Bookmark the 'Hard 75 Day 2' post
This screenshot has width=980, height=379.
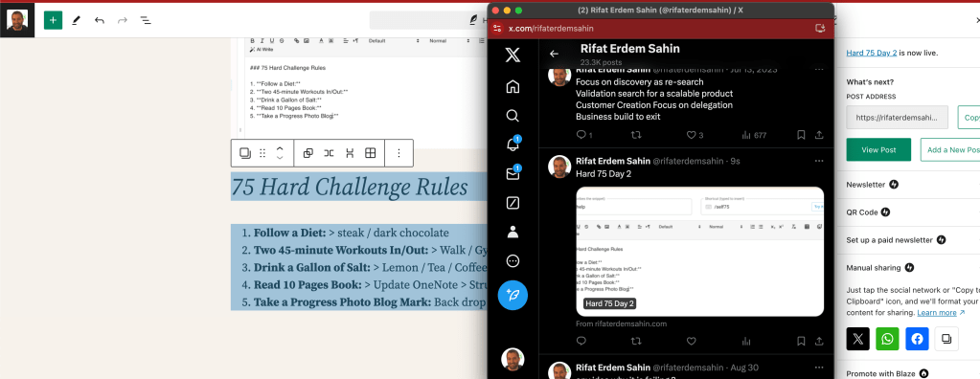point(801,341)
